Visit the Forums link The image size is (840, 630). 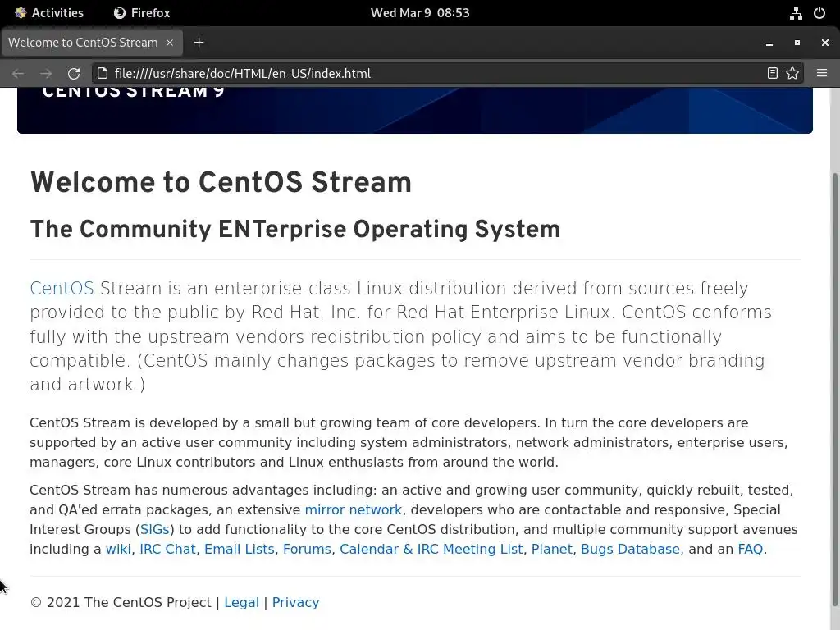307,549
